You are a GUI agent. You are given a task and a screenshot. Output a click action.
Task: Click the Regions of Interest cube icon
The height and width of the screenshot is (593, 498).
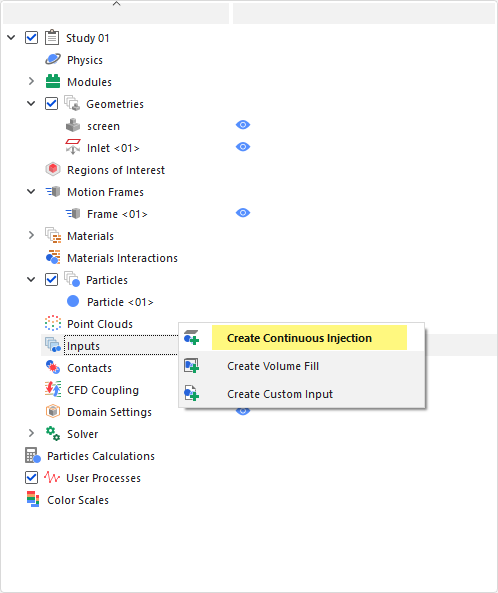53,169
